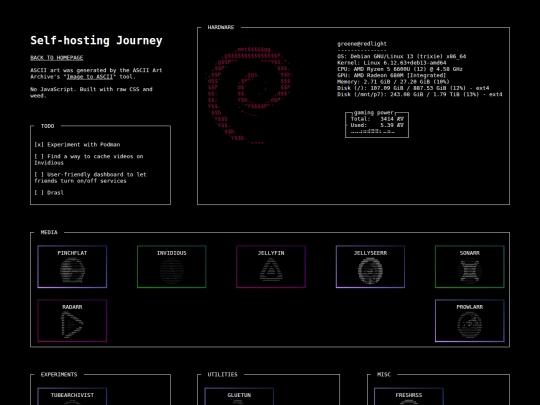This screenshot has height=405, width=540.
Task: Click the cache videos on Invidious todo
Action: click(89, 159)
